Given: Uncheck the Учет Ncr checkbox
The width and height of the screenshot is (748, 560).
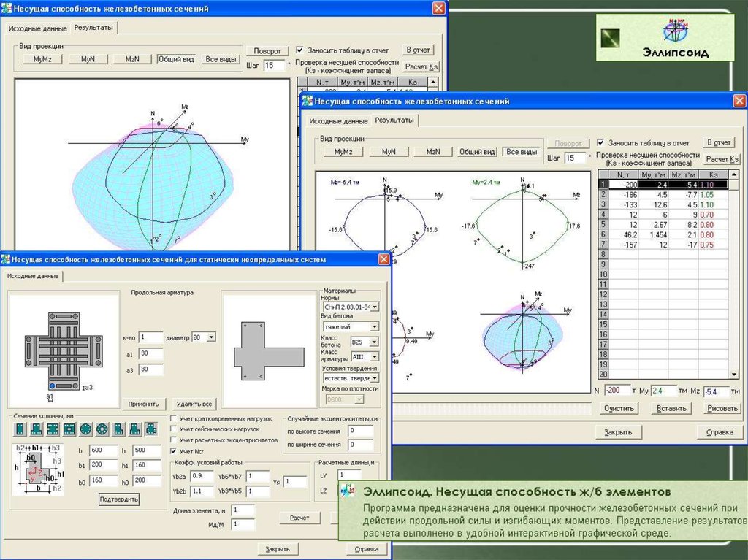Looking at the screenshot, I should (x=173, y=451).
